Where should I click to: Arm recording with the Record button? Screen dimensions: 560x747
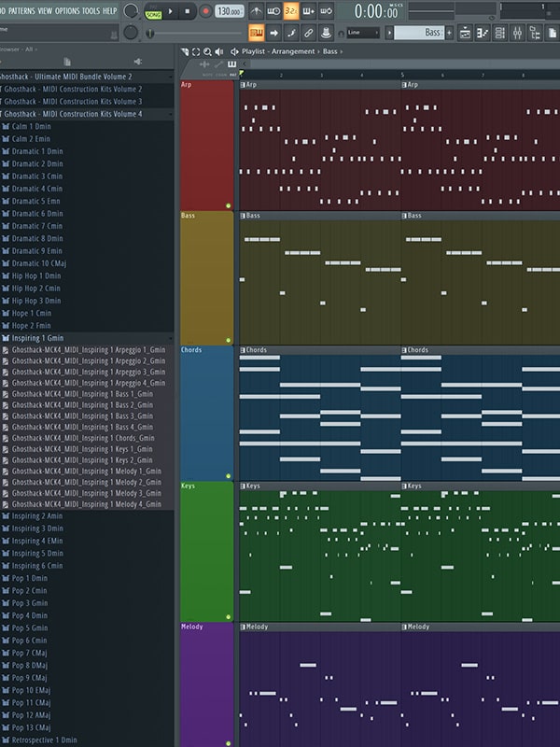[205, 11]
